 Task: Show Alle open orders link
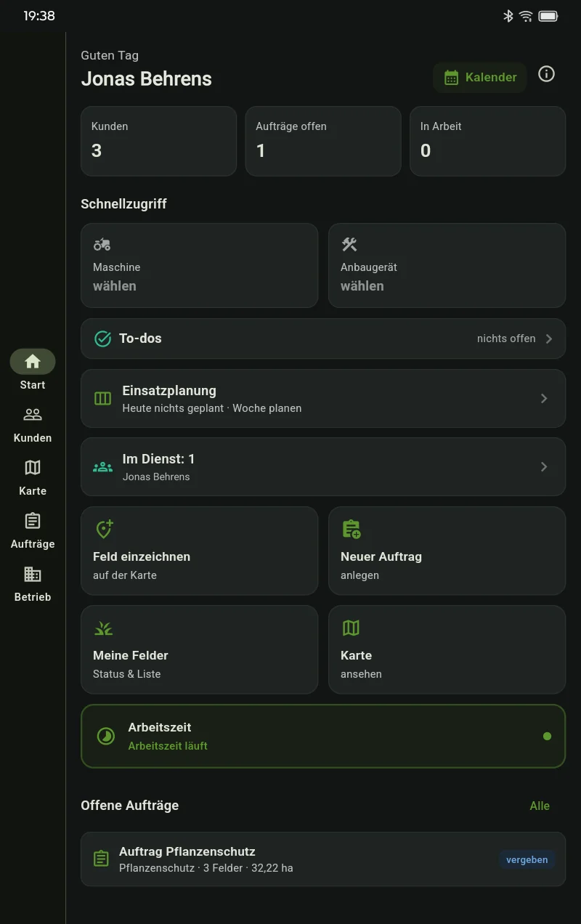tap(540, 806)
